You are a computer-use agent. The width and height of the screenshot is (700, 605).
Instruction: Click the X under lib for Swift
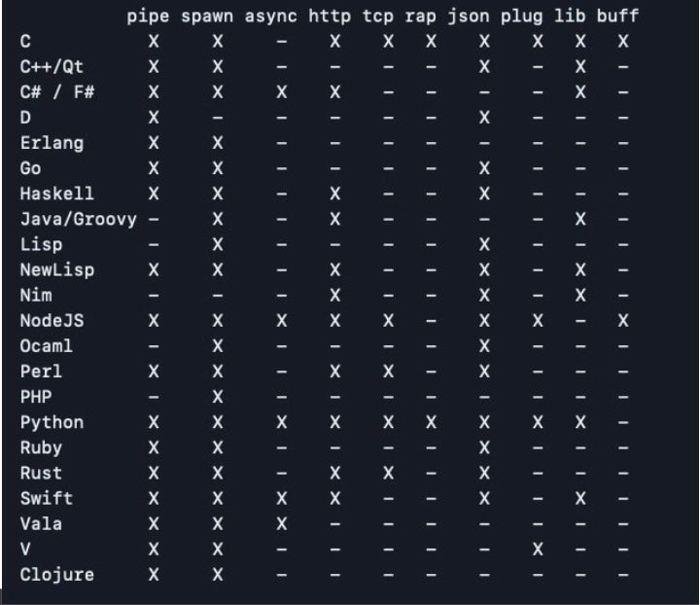click(x=580, y=498)
